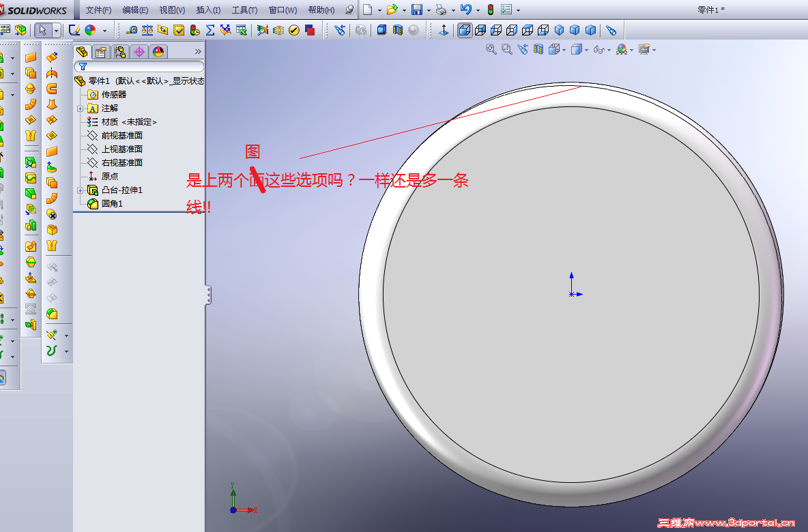Open the Options icon dropdown arrow
This screenshot has height=532, width=808.
519,10
